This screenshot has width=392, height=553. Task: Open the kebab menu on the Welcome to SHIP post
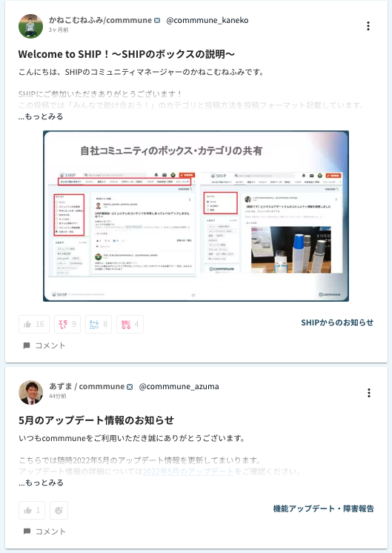point(368,26)
